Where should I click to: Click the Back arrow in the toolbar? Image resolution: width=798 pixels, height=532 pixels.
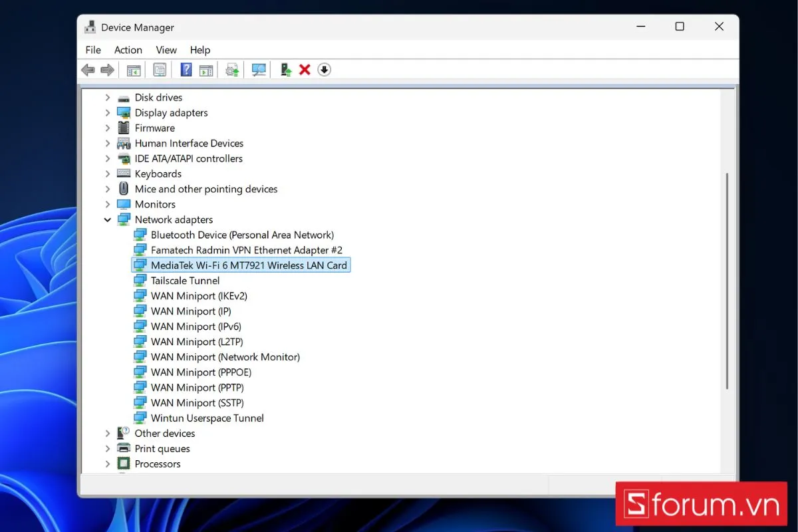[88, 70]
